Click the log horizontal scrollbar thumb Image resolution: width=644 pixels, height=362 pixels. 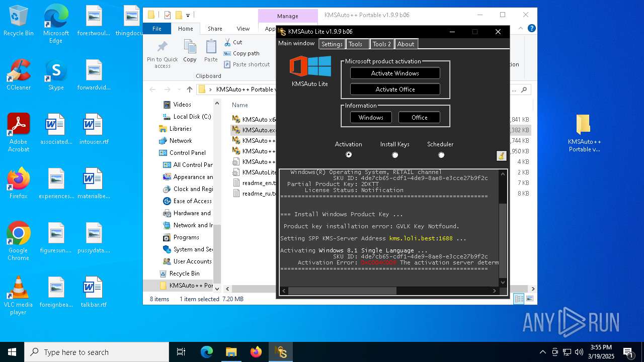click(343, 291)
